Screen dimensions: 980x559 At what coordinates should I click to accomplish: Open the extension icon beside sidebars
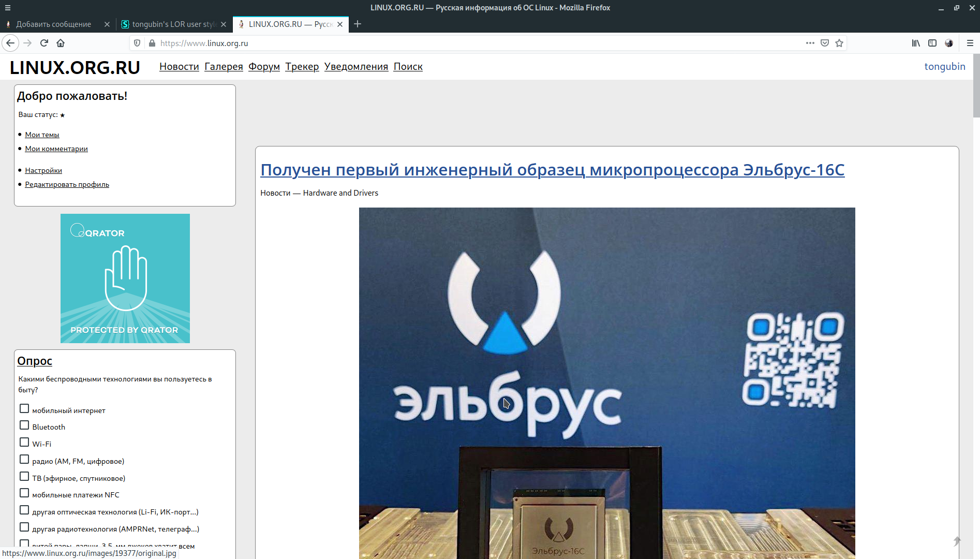tap(949, 43)
